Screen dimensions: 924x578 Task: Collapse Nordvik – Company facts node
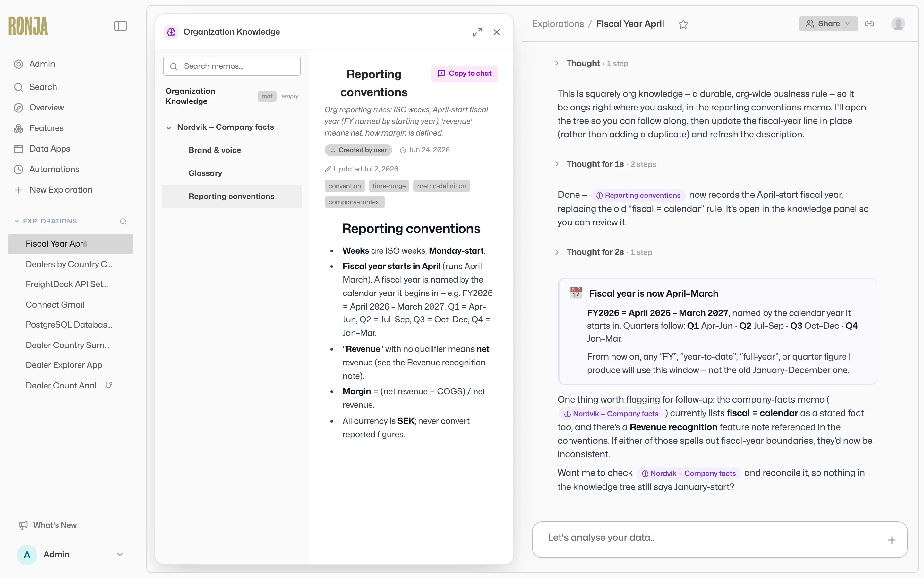click(x=168, y=128)
